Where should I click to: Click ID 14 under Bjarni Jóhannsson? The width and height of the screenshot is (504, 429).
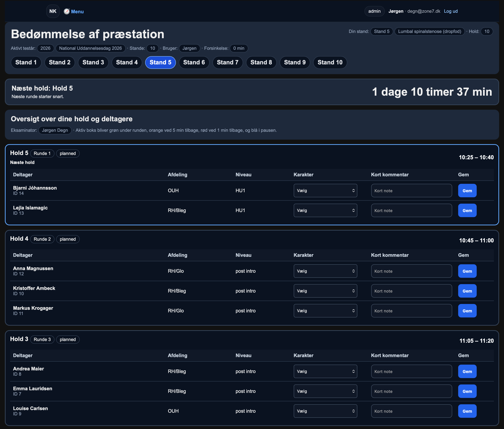[19, 193]
